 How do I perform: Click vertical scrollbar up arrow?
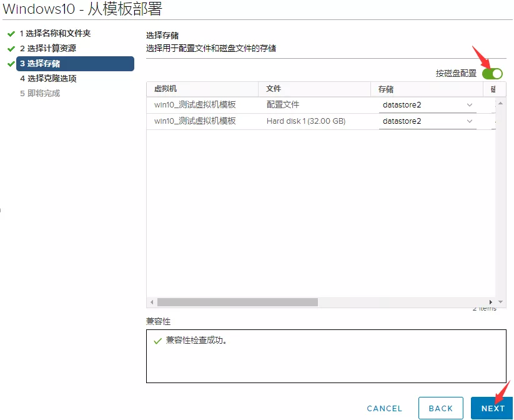point(500,102)
